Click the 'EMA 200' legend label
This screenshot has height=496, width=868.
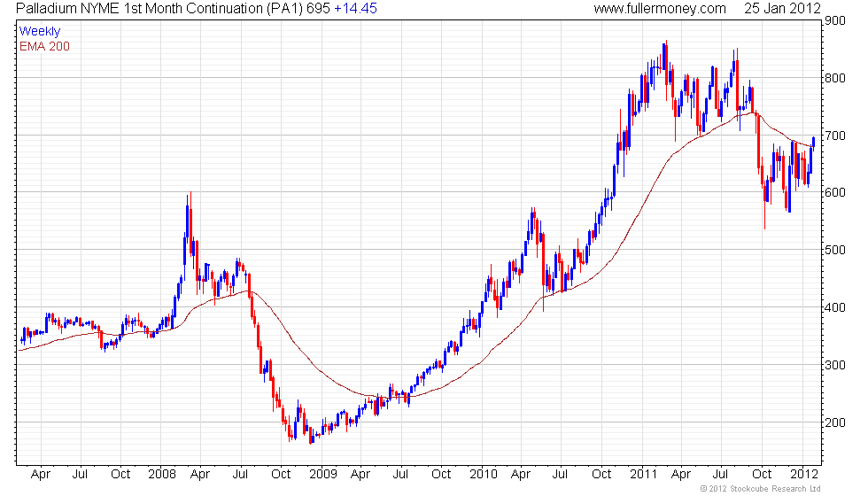[45, 46]
